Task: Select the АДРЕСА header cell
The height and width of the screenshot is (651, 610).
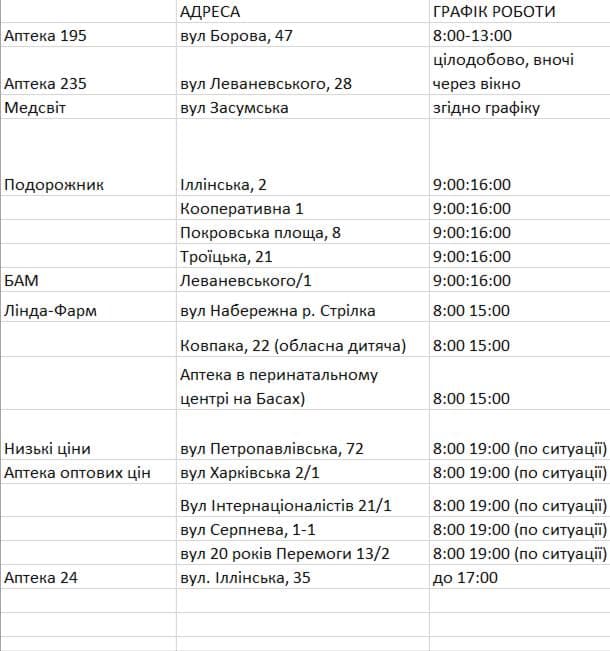Action: pyautogui.click(x=303, y=11)
